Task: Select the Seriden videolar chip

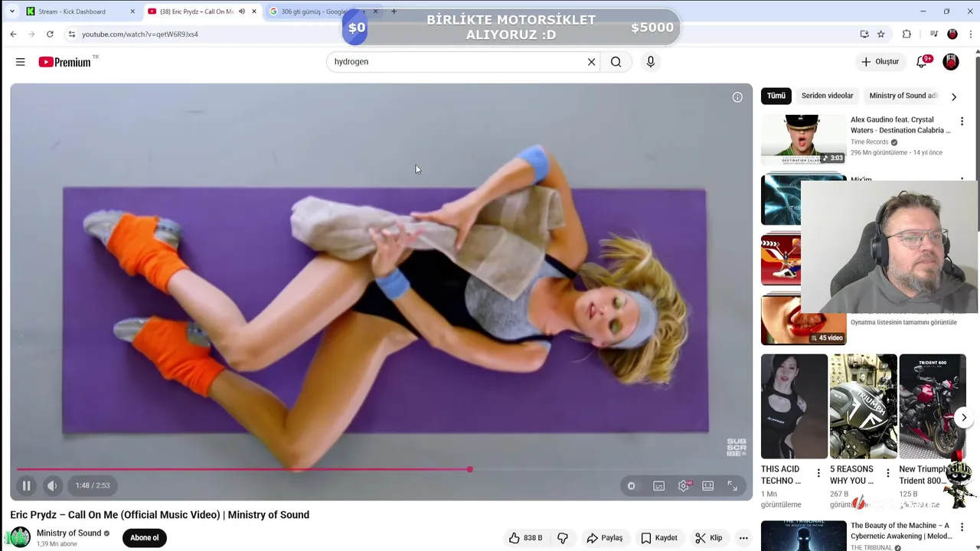Action: tap(827, 96)
